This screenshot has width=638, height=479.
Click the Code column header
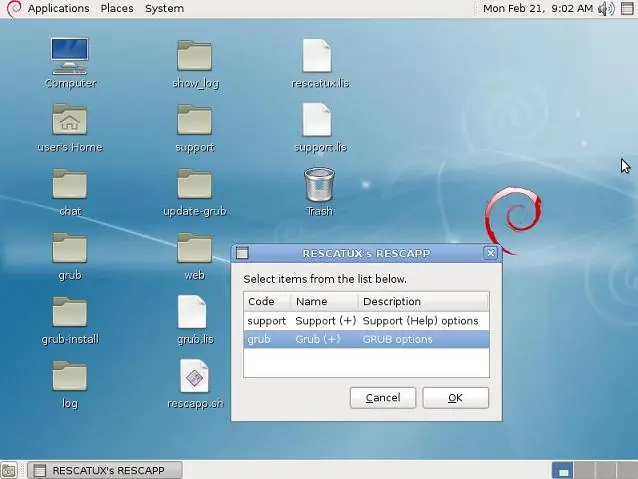(267, 302)
